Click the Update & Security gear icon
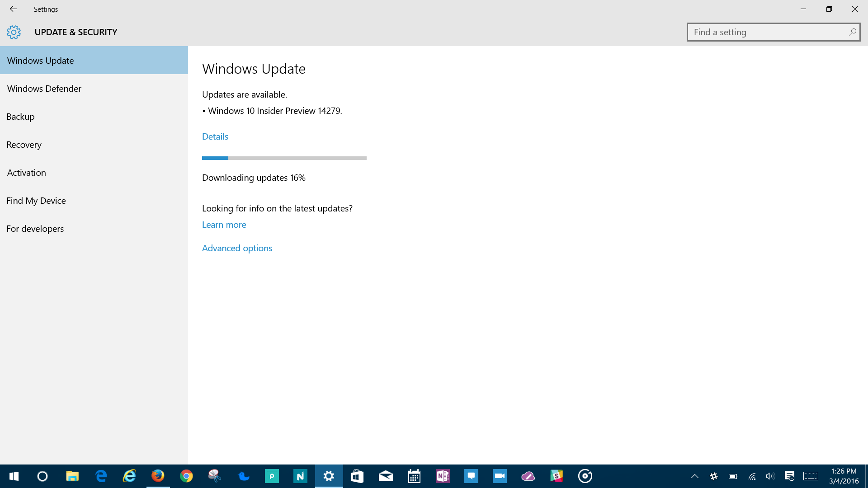Image resolution: width=868 pixels, height=488 pixels. coord(14,32)
